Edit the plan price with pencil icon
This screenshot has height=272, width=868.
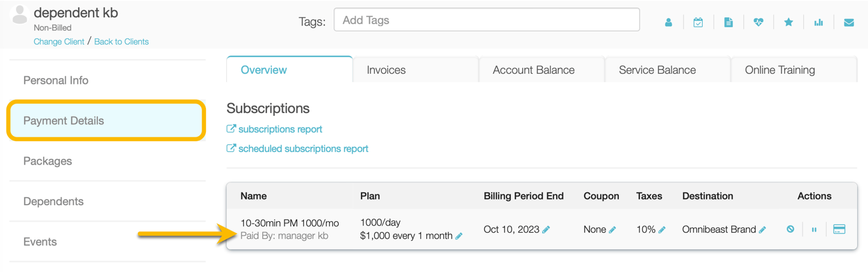point(459,236)
